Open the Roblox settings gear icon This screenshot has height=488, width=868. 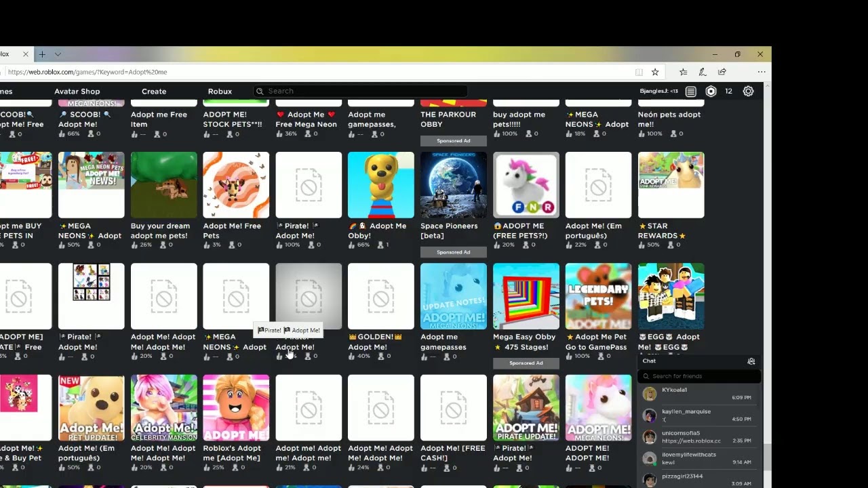click(x=748, y=91)
